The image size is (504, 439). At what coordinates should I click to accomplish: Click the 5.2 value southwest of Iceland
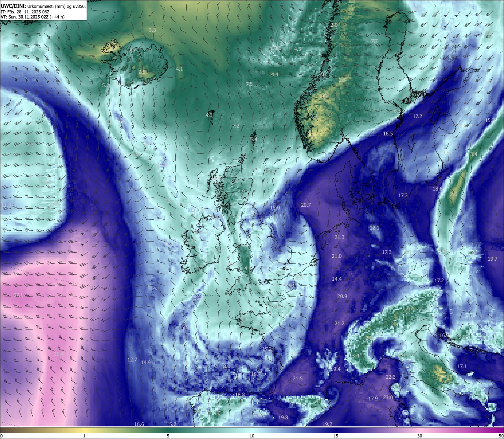106,85
